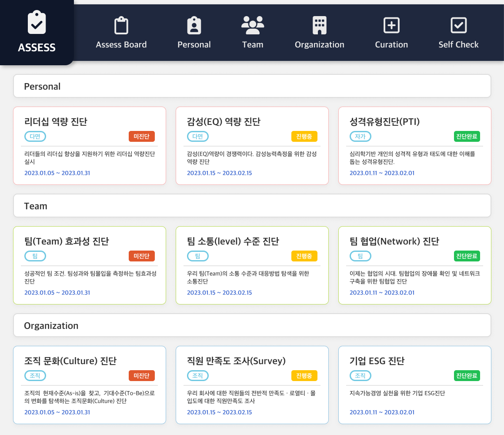
Task: Select the Personal badge icon
Action: tap(194, 26)
